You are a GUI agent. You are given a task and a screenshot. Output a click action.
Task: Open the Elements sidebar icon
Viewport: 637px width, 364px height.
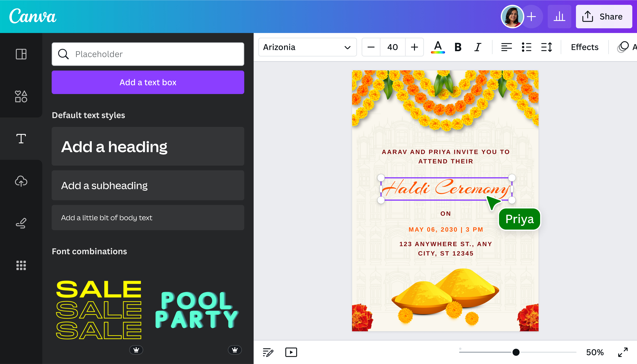(21, 96)
